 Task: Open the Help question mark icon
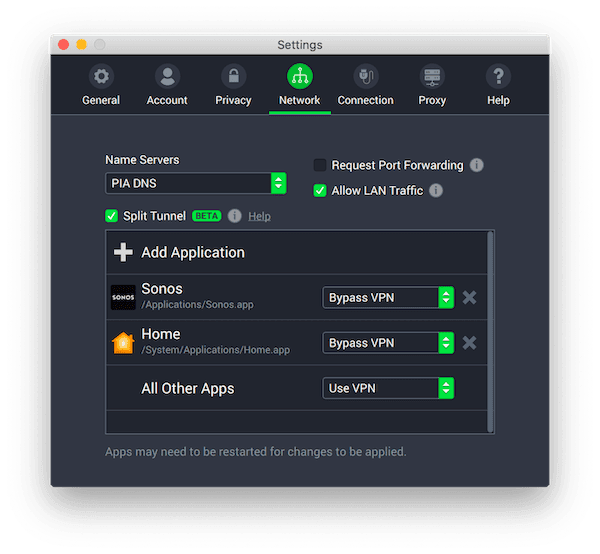click(x=498, y=76)
